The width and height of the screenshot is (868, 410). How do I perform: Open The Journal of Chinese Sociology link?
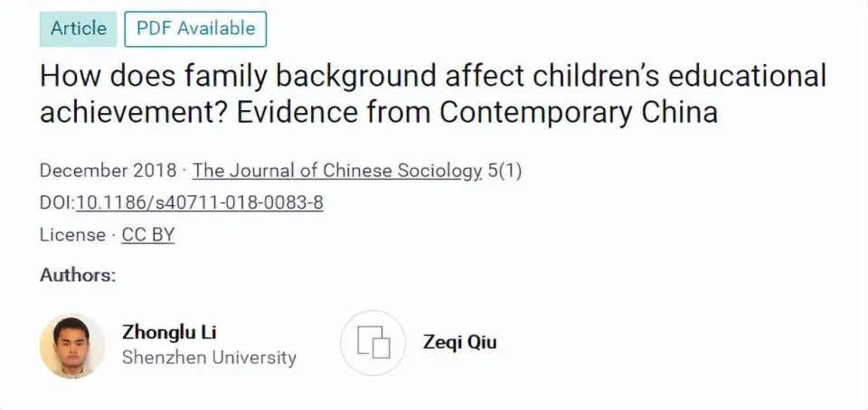pos(337,172)
